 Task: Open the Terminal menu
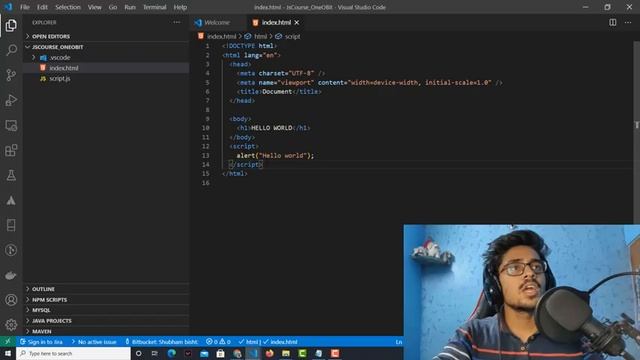coord(154,7)
